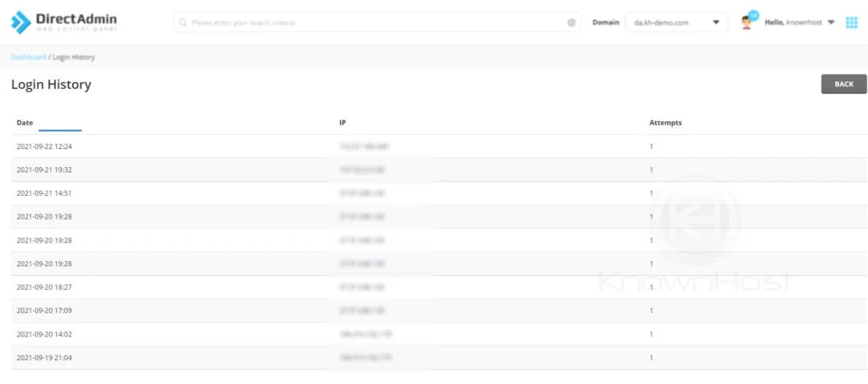Open the da.kh-demo.com domain dropdown
This screenshot has height=384, width=868.
(x=676, y=23)
